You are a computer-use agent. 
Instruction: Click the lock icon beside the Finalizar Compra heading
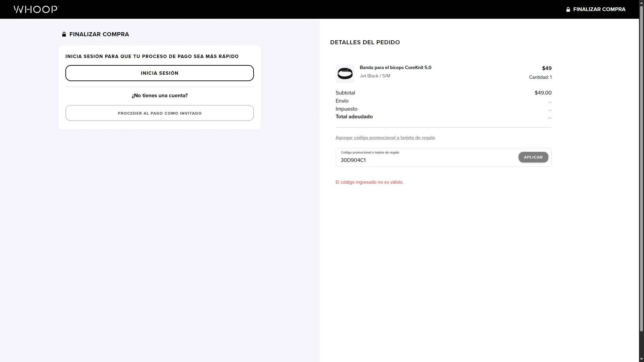(x=64, y=34)
